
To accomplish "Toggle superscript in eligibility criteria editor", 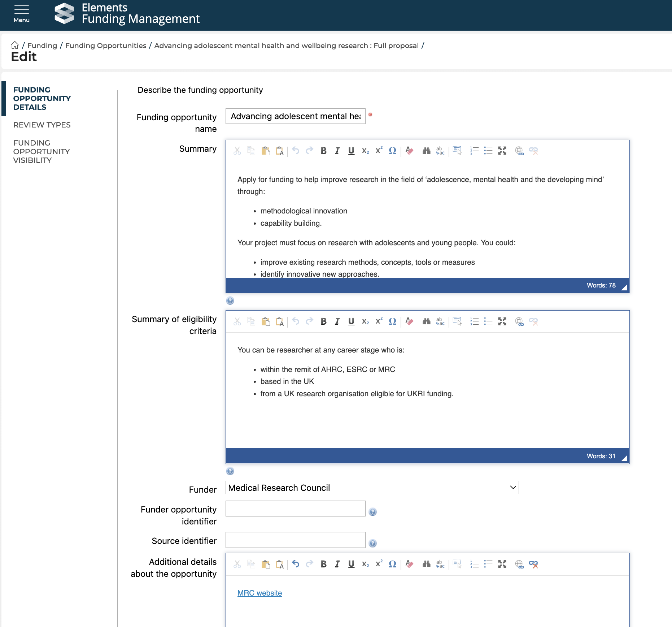I will click(379, 321).
